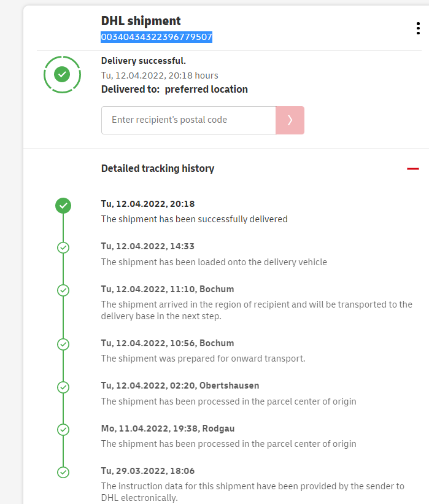The width and height of the screenshot is (429, 504).
Task: Collapse tracking history with the red minus
Action: pos(412,169)
